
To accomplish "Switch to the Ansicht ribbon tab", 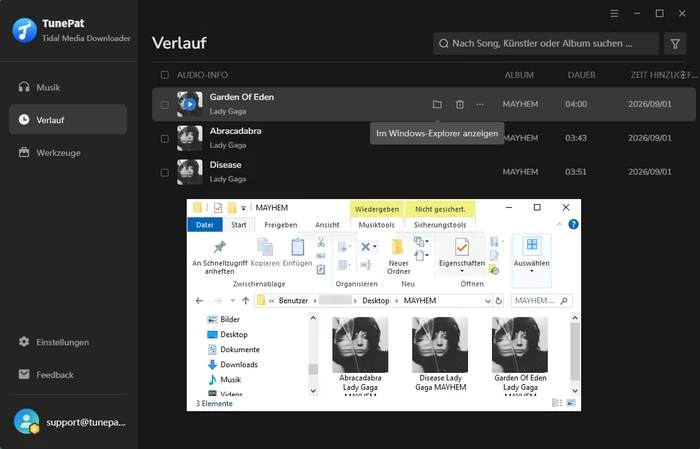I will click(327, 225).
